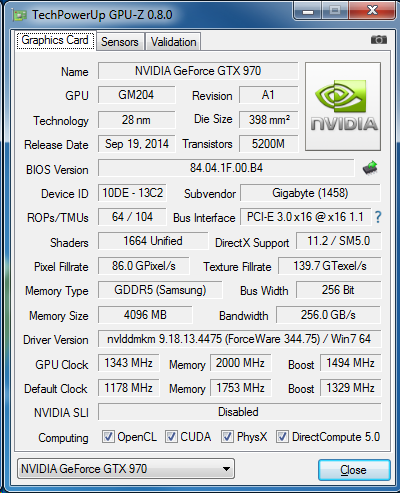Click the Close button
This screenshot has height=493, width=400.
click(354, 470)
